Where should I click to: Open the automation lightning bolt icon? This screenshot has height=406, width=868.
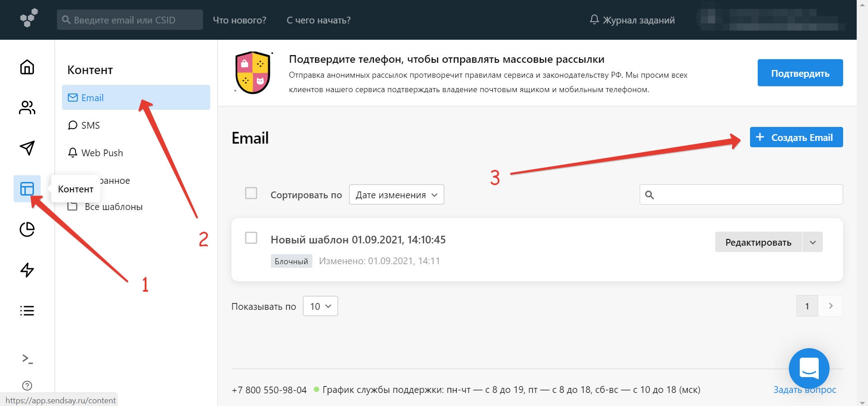pos(27,270)
